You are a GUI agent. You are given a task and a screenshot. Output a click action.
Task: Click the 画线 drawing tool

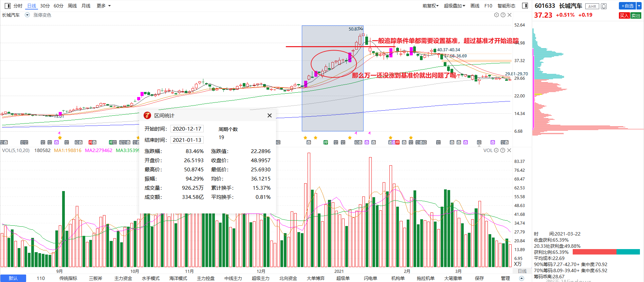[x=475, y=6]
